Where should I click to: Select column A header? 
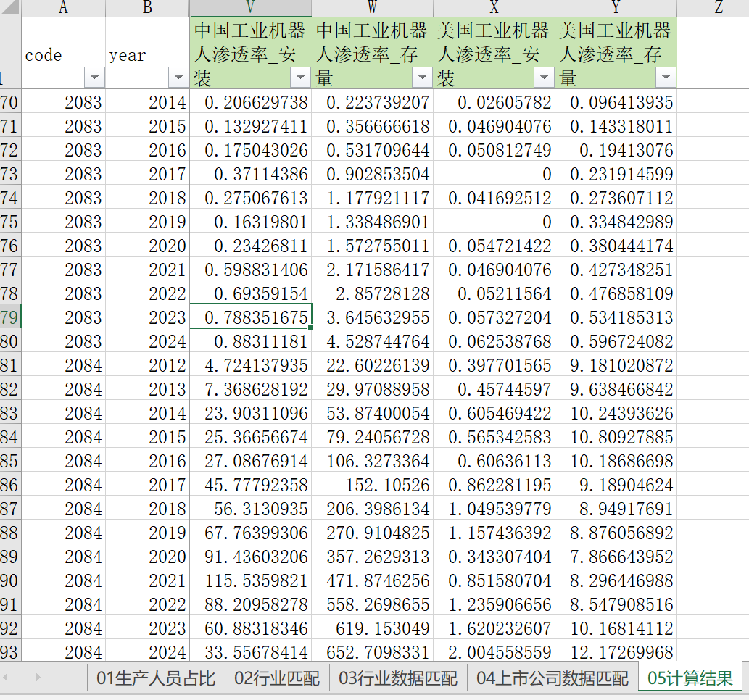point(63,7)
